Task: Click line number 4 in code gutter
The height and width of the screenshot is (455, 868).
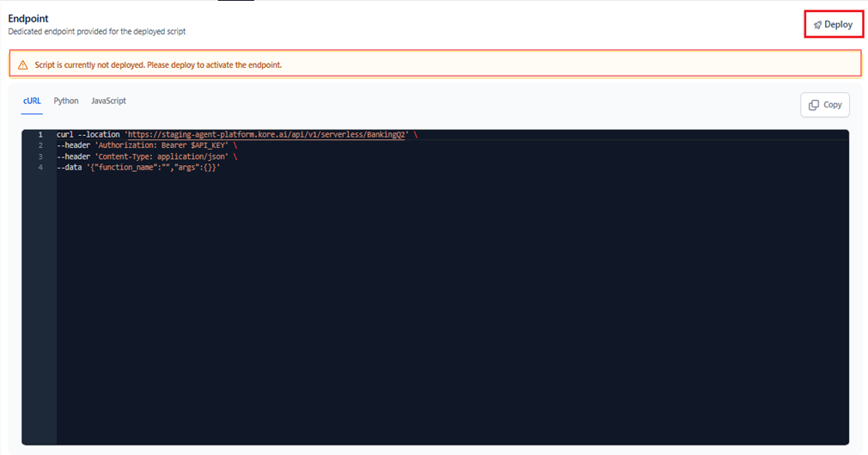Action: click(40, 168)
